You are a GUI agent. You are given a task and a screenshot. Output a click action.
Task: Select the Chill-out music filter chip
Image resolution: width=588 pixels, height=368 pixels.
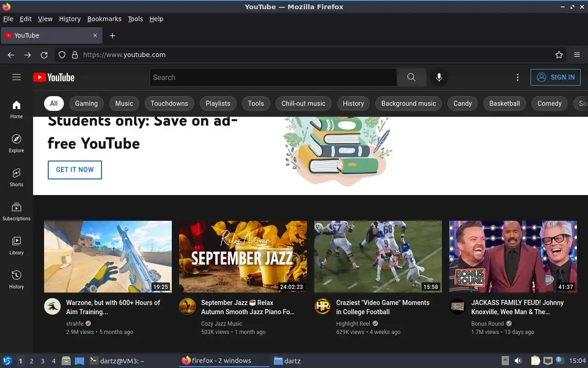click(303, 103)
